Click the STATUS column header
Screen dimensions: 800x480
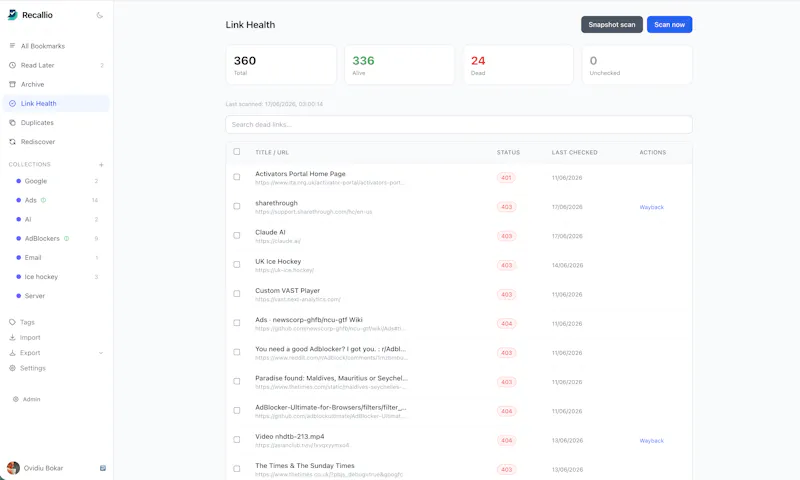point(508,153)
